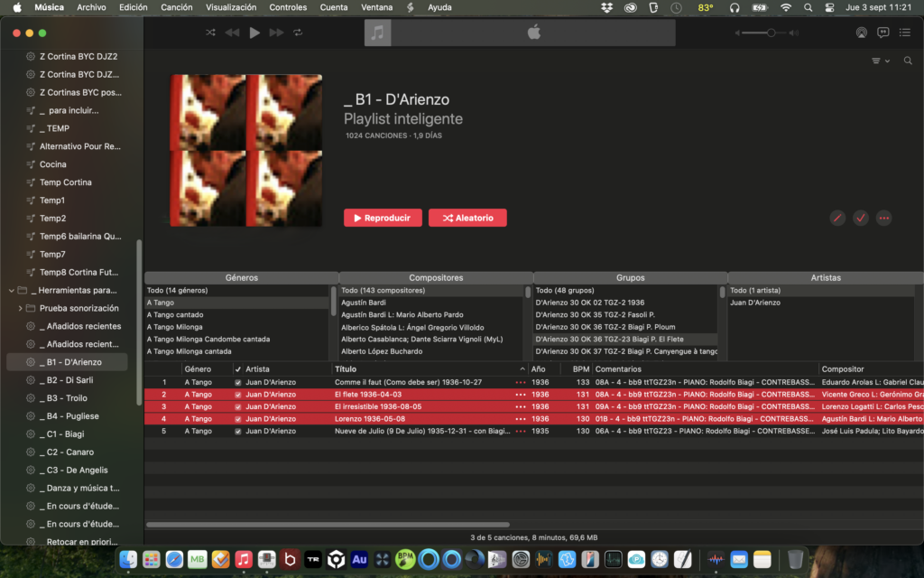This screenshot has width=924, height=578.
Task: Open more options for Lorenzo 1936-05-08
Action: [521, 419]
